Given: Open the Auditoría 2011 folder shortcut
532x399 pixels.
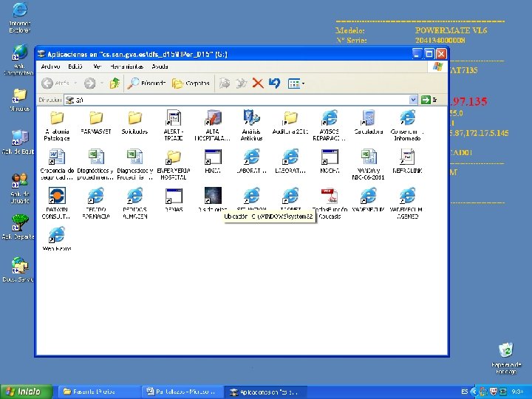Looking at the screenshot, I should click(290, 122).
